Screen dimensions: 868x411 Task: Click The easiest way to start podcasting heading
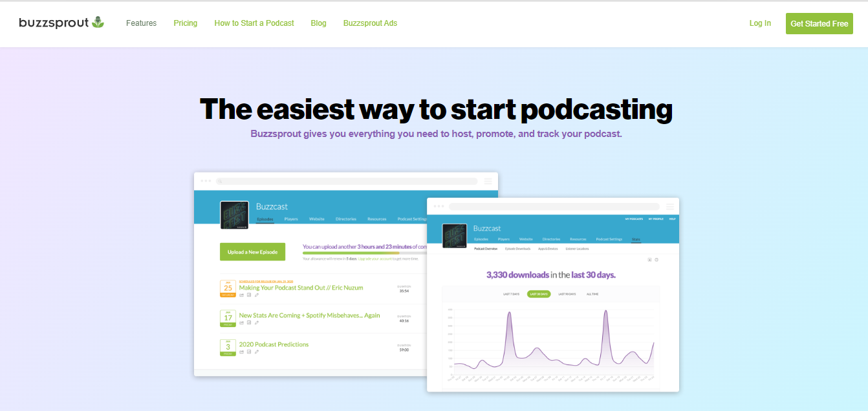click(435, 109)
